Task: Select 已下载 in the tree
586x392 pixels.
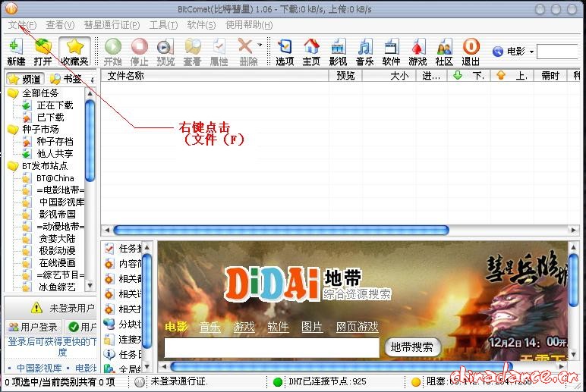Action: click(x=50, y=118)
